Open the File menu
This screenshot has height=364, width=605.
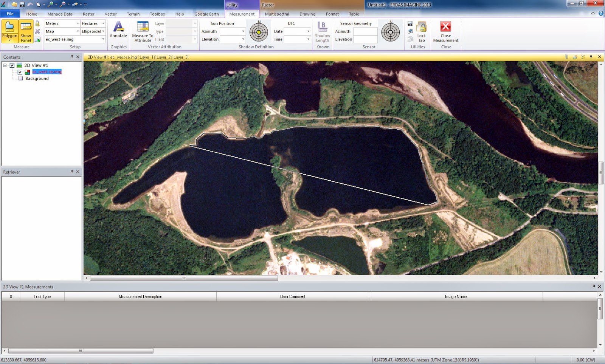10,14
